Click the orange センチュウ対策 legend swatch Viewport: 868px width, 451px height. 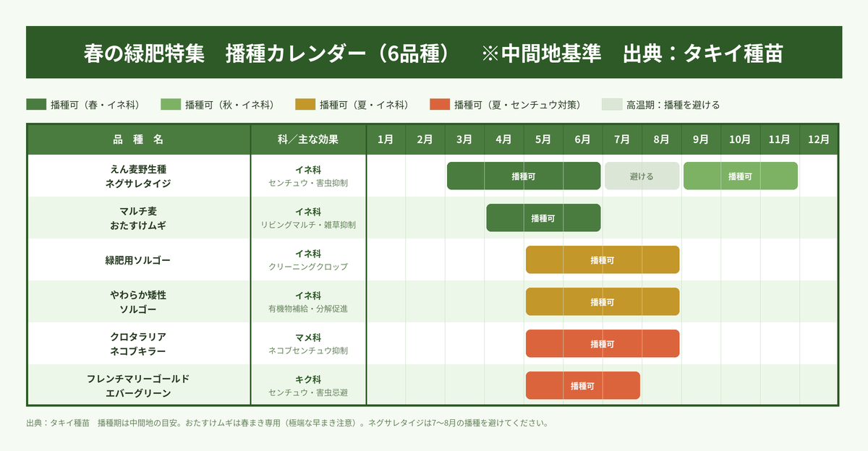439,105
